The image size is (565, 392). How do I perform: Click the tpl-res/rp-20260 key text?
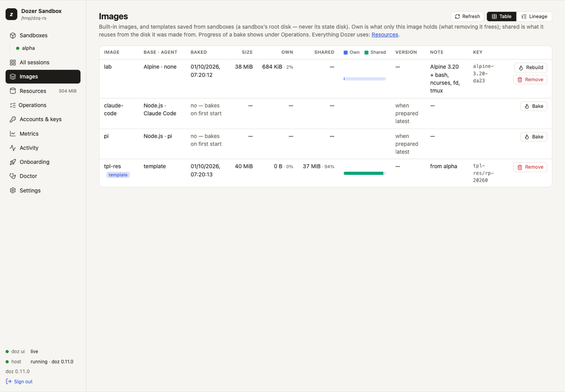[x=483, y=173]
